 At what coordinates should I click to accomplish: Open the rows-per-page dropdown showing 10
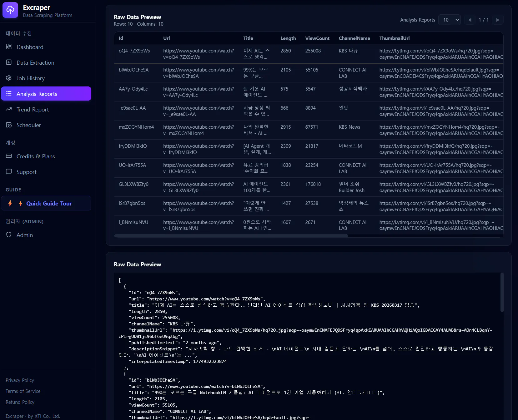pyautogui.click(x=450, y=20)
